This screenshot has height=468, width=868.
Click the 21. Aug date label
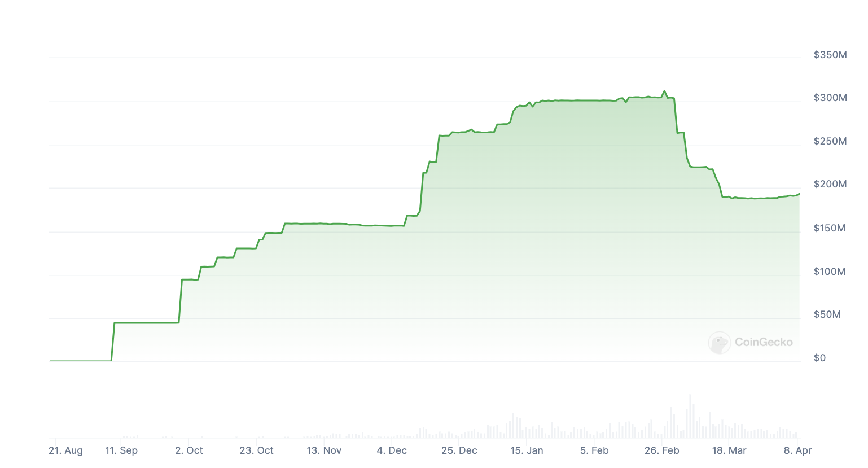pos(65,450)
